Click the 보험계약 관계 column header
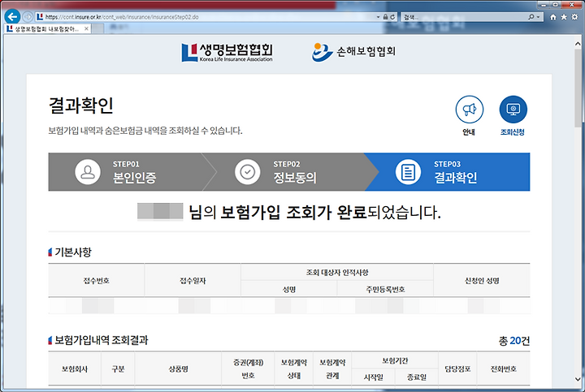 332,369
